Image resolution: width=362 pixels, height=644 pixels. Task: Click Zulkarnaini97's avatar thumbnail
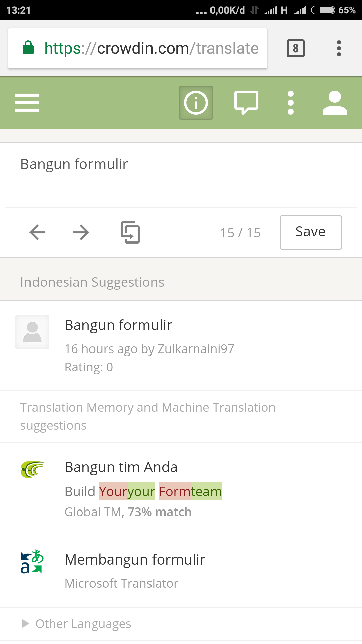coord(32,332)
